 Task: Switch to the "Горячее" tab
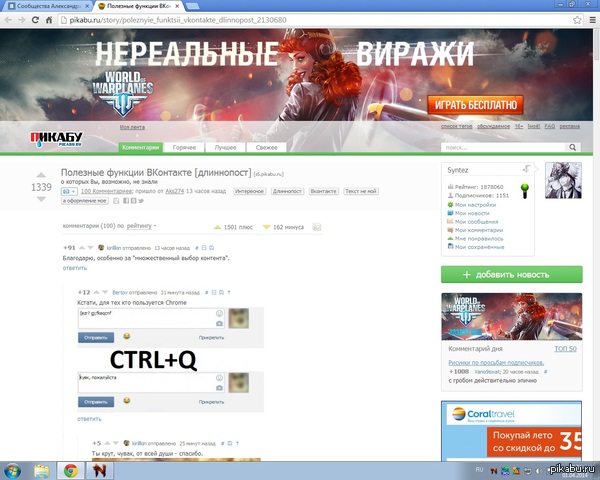(185, 147)
